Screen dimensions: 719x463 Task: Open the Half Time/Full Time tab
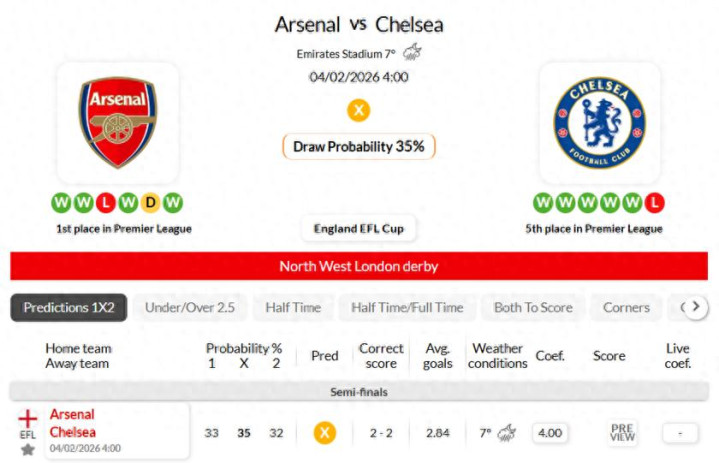407,308
